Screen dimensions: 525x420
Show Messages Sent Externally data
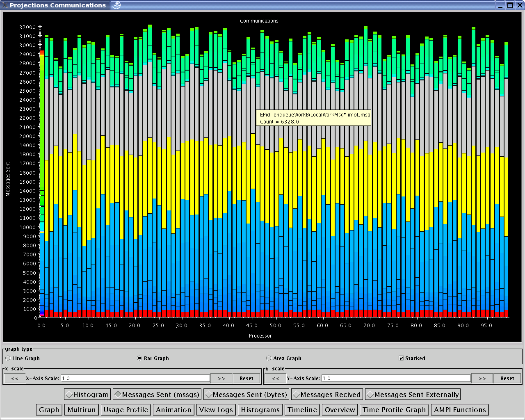click(413, 395)
